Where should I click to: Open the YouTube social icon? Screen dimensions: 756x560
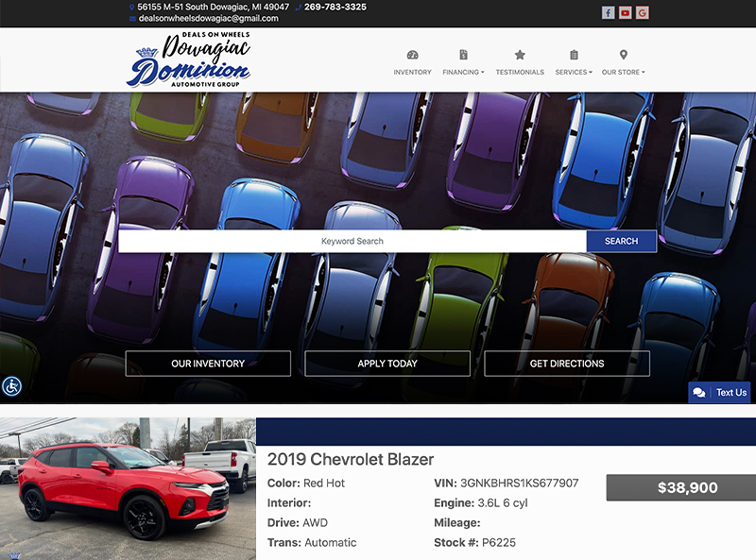click(625, 12)
